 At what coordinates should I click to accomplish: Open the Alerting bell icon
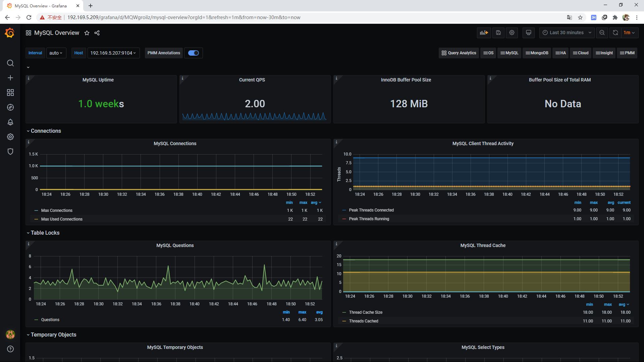(x=10, y=122)
